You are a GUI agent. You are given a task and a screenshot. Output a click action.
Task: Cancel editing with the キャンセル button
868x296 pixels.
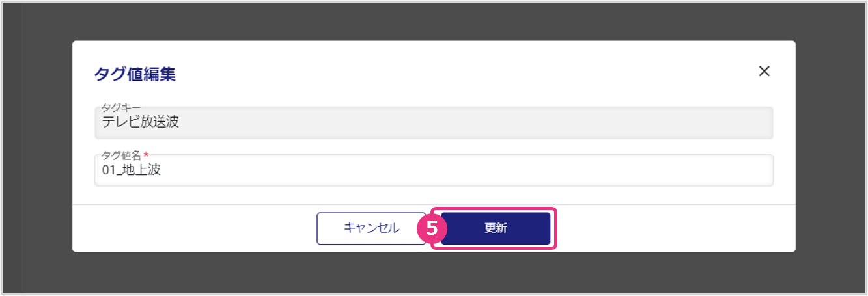371,228
